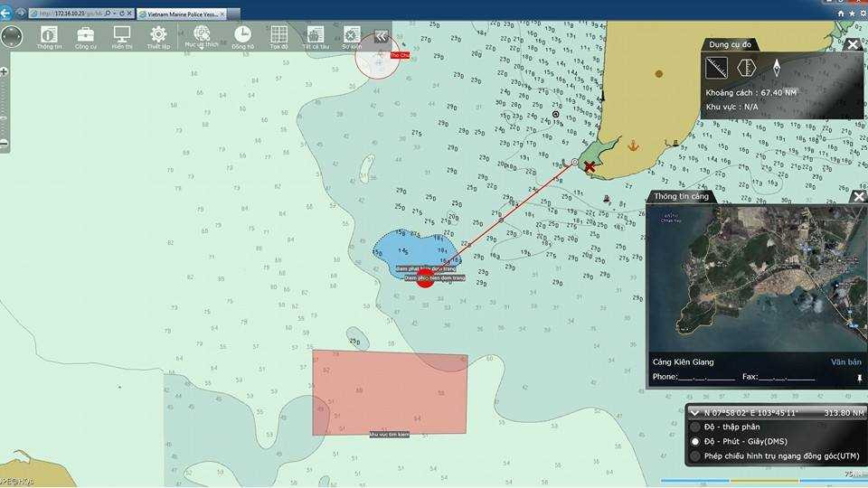The image size is (868, 488).
Task: Click the Hiển thị display icon
Action: tap(122, 36)
